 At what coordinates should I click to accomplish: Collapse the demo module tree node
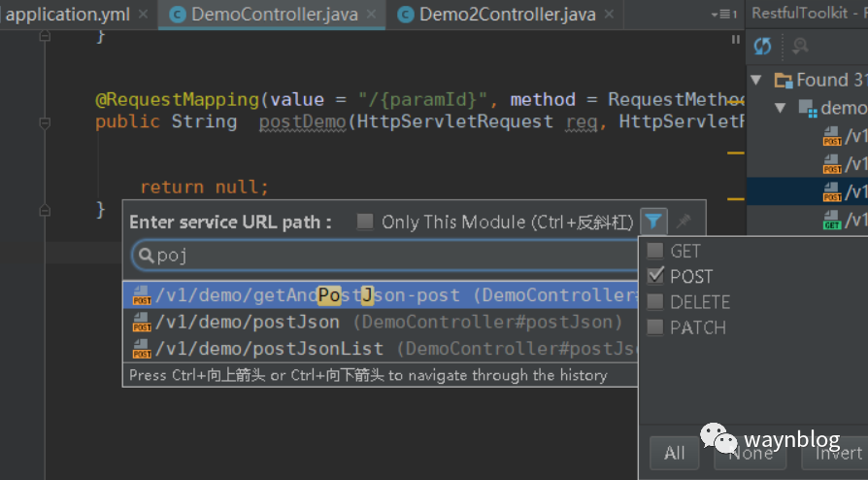[x=780, y=108]
